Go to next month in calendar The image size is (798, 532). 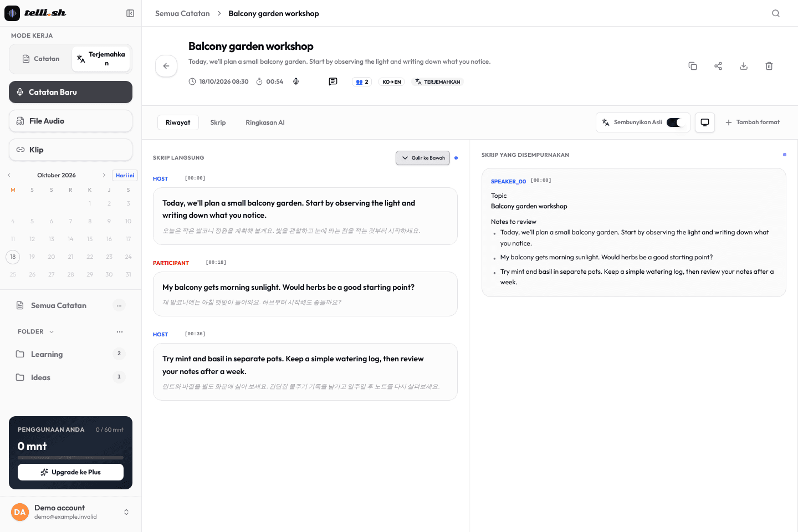click(104, 175)
